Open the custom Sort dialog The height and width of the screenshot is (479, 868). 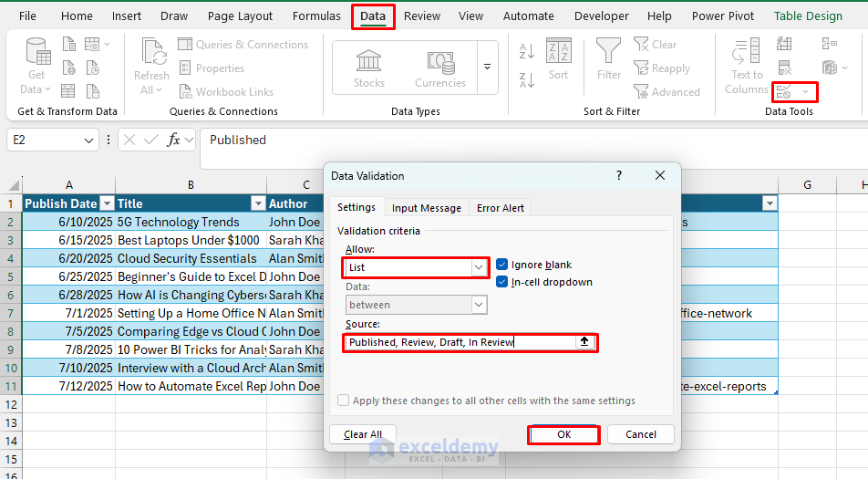(x=558, y=59)
